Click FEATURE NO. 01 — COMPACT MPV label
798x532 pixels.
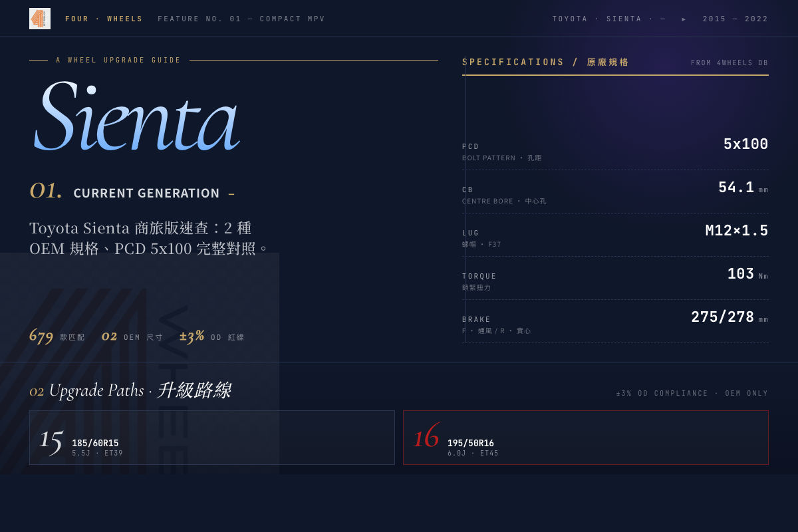(x=241, y=19)
